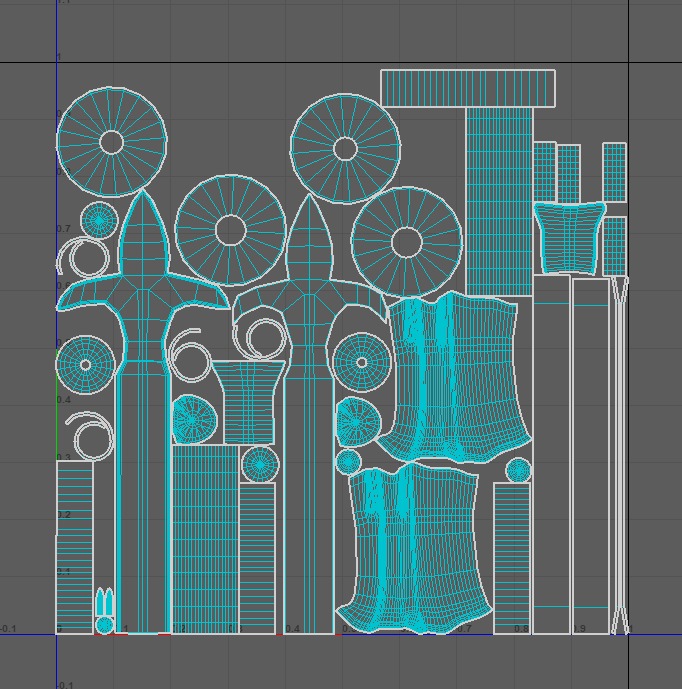The width and height of the screenshot is (682, 689).
Task: Select the small radial disc shell above the left blade's wing
Action: pyautogui.click(x=99, y=220)
